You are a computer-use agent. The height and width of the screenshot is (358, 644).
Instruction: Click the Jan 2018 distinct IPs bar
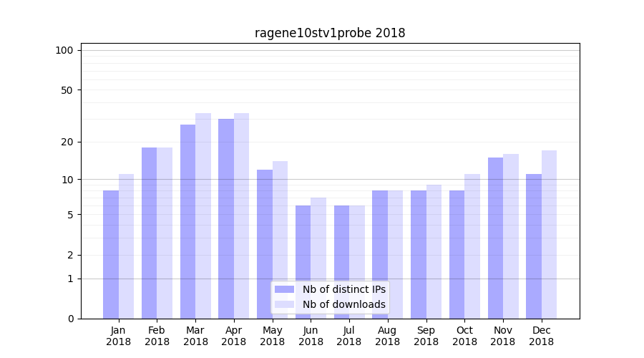pos(111,254)
